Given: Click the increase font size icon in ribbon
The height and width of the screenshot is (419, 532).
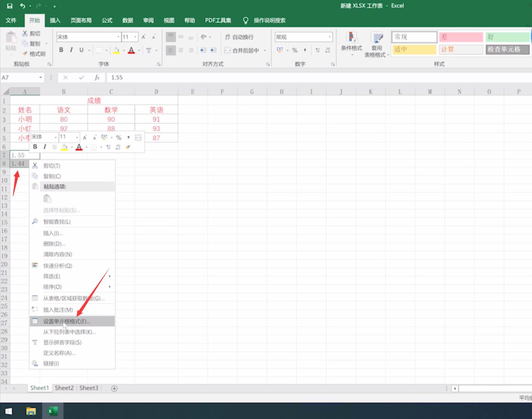Looking at the screenshot, I should (x=144, y=37).
